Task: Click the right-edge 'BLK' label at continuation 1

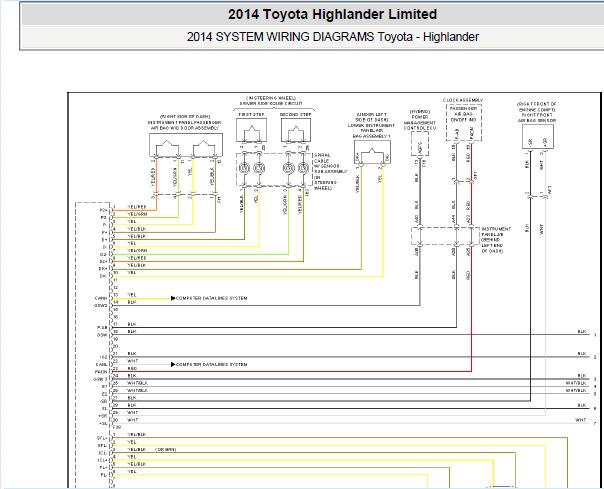Action: (x=582, y=331)
